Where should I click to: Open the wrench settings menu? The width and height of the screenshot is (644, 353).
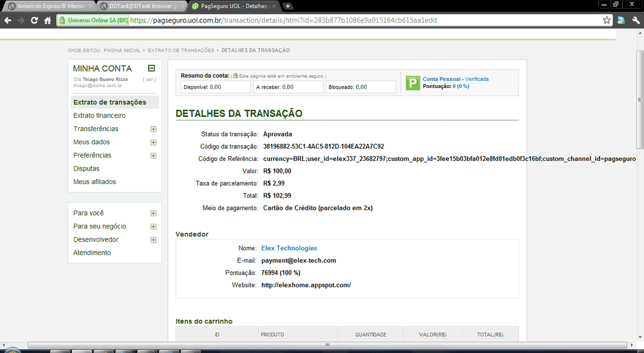[634, 20]
